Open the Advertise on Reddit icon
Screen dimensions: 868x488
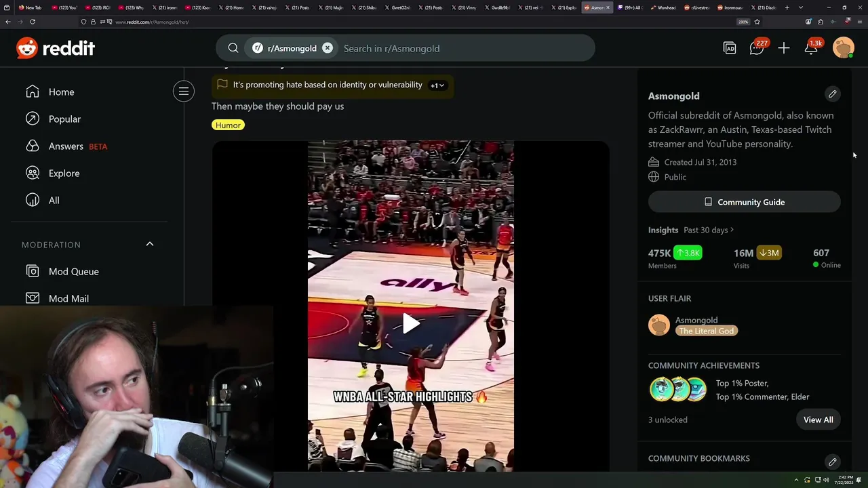(730, 48)
